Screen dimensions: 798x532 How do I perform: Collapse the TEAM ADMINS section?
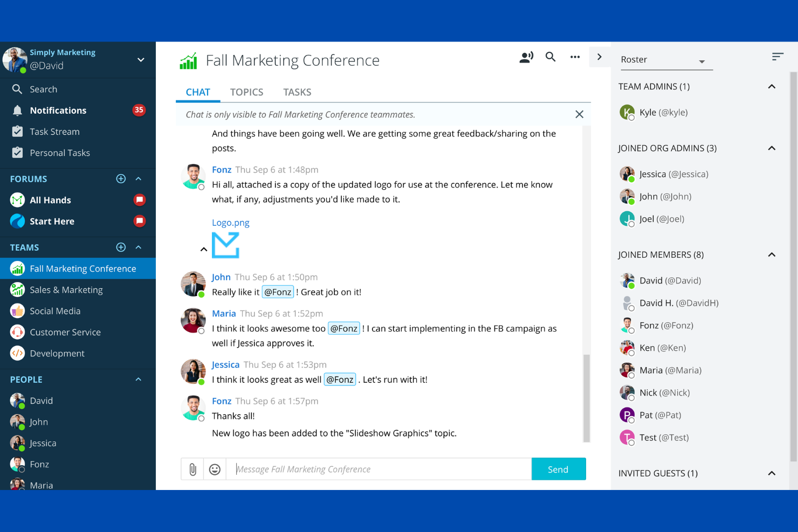click(x=772, y=86)
